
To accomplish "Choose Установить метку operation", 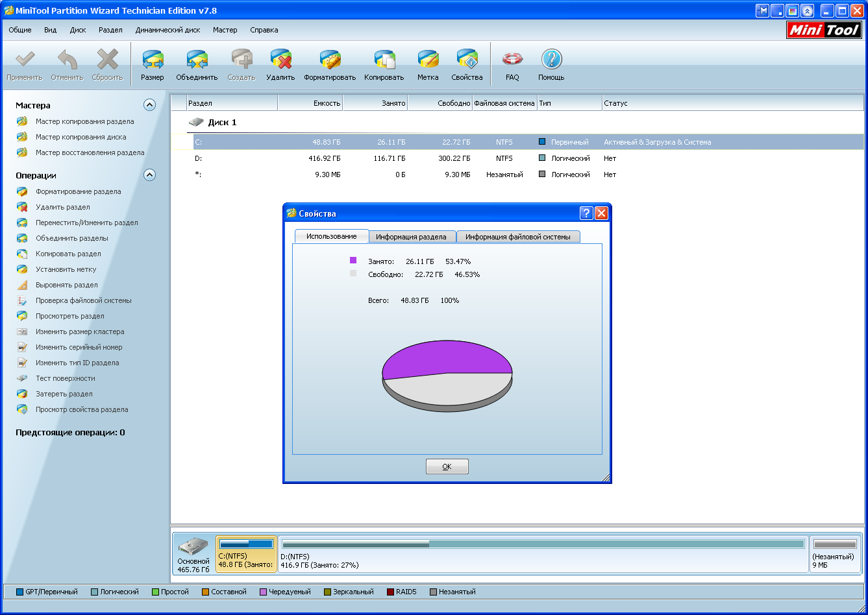I will click(66, 269).
